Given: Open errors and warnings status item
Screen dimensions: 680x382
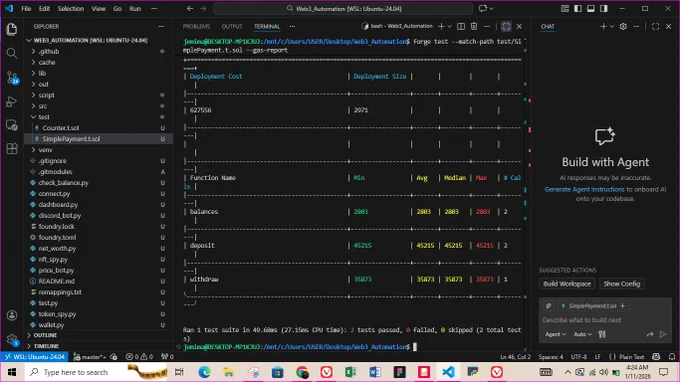Looking at the screenshot, I should [139, 357].
